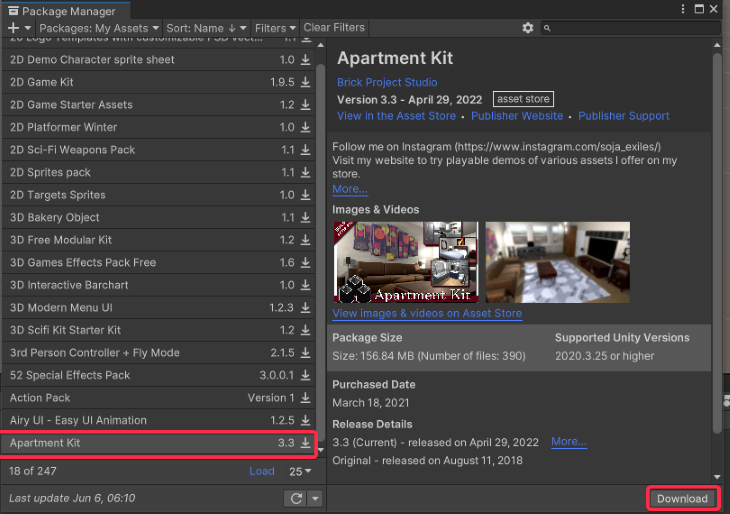
Task: Open the 25 load count dropdown
Action: (x=300, y=471)
